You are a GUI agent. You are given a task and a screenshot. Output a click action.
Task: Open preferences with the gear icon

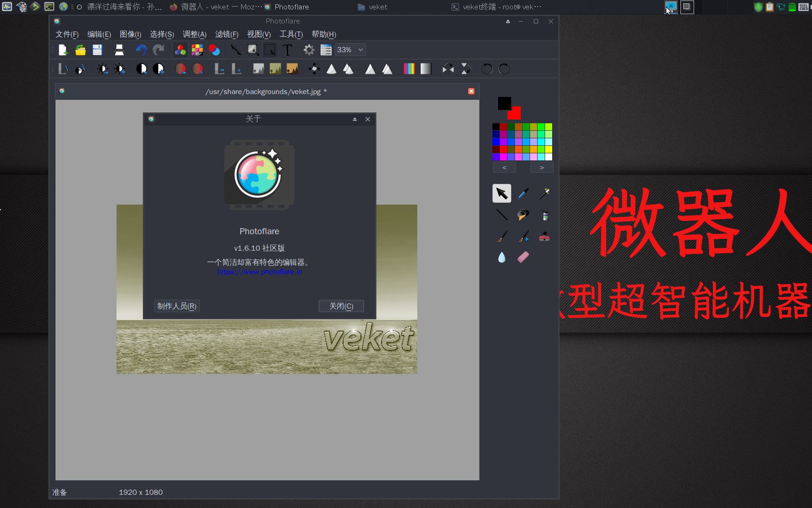pyautogui.click(x=309, y=50)
